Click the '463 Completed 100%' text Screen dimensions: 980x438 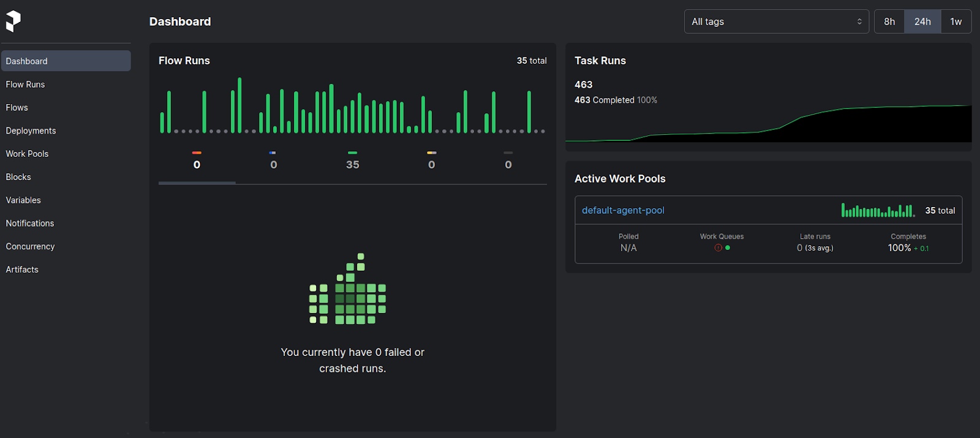(x=616, y=100)
